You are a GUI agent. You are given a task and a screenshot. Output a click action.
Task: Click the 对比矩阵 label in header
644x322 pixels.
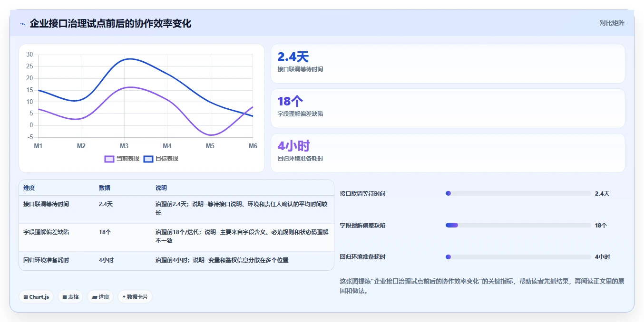(612, 23)
